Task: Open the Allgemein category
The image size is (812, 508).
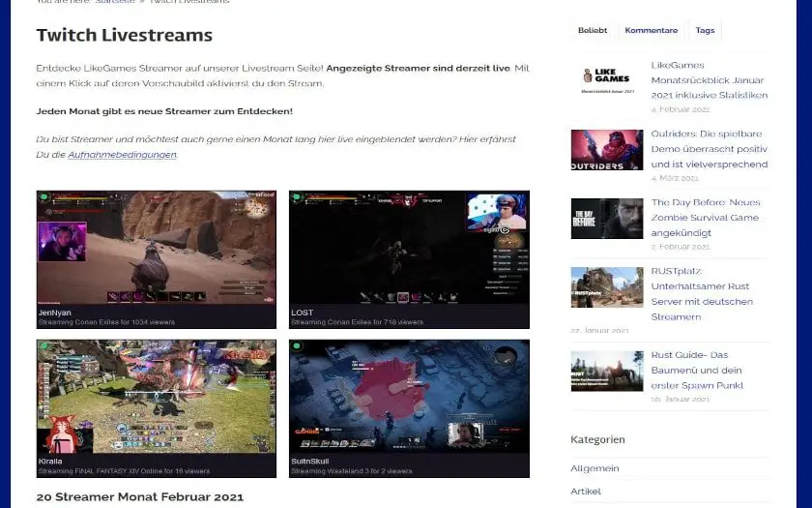Action: point(594,468)
